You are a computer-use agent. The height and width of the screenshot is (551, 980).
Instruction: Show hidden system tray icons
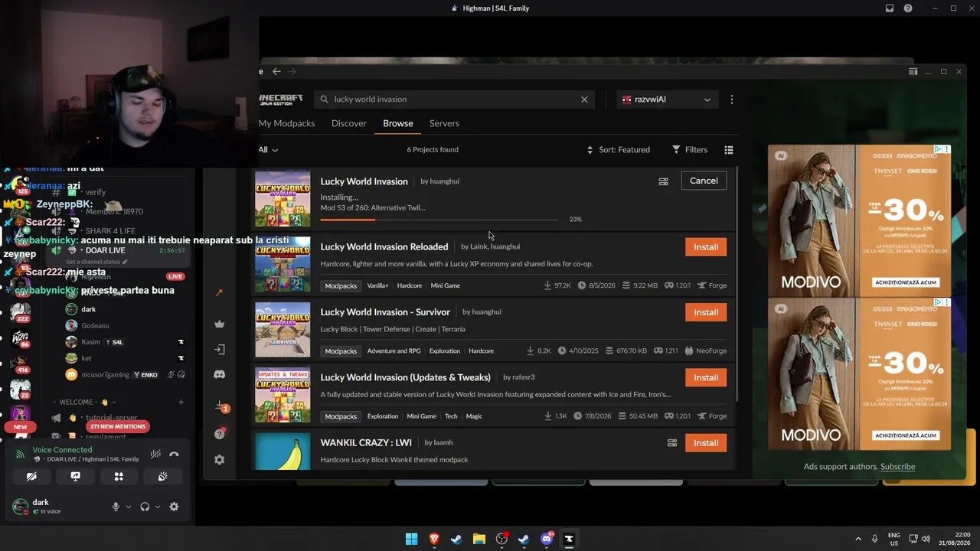[858, 540]
